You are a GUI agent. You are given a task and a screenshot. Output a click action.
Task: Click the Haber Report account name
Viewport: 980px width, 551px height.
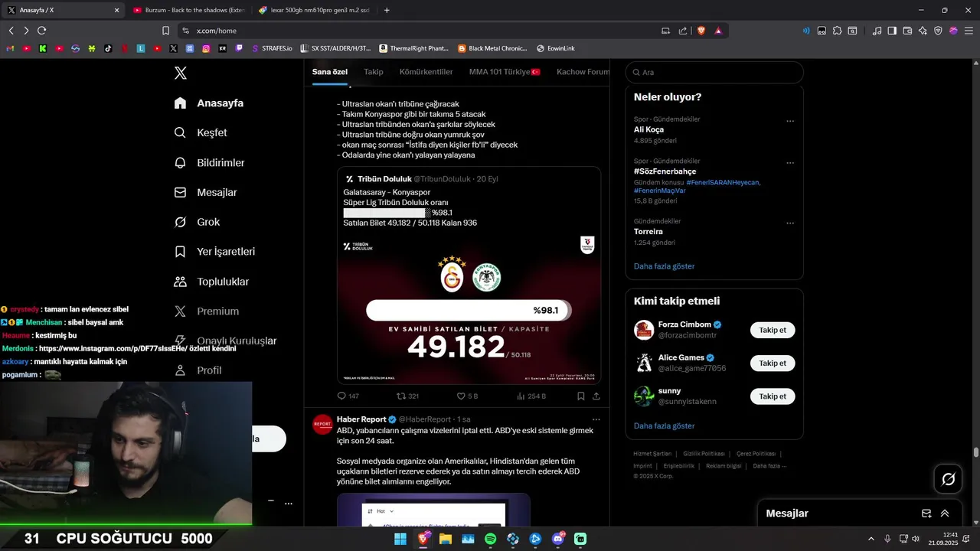361,419
